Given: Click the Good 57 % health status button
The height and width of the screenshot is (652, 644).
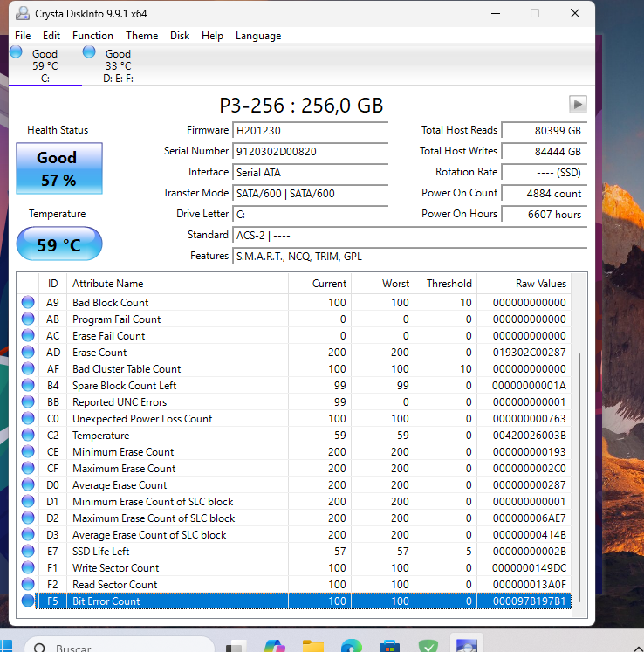Looking at the screenshot, I should click(59, 168).
